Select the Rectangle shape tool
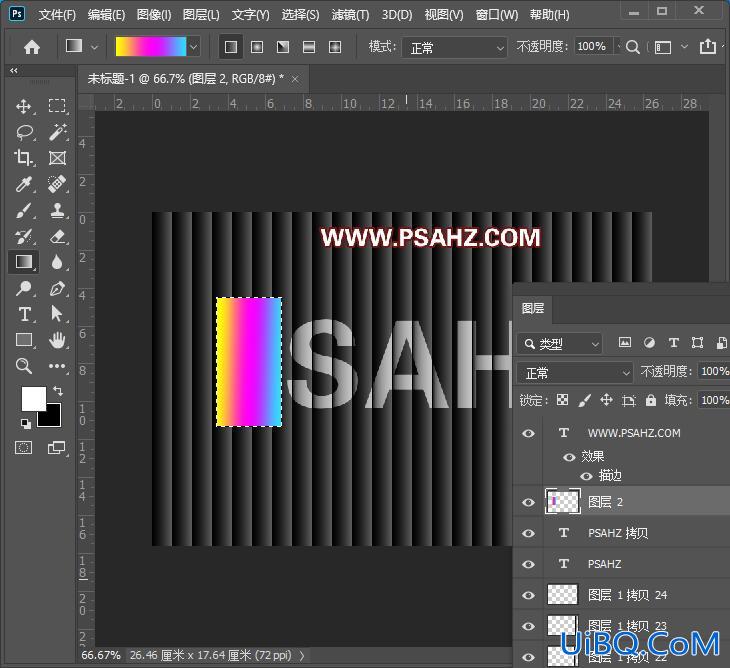Viewport: 730px width, 668px height. (x=24, y=340)
